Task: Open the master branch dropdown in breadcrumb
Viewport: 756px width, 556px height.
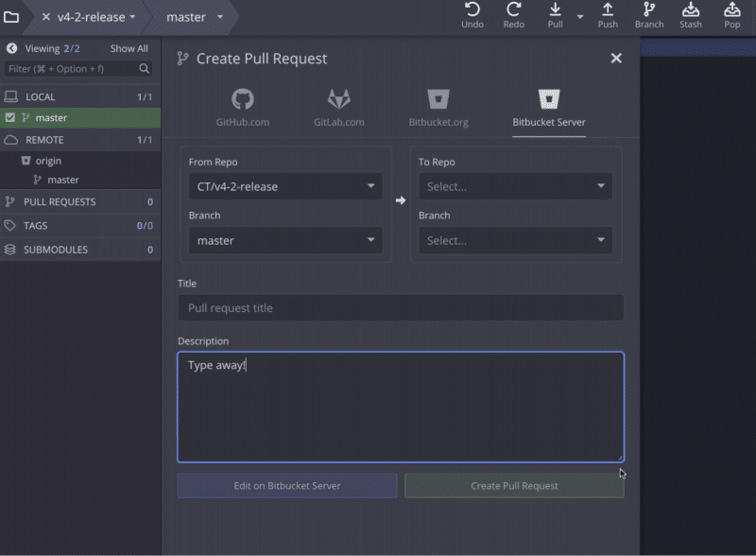Action: coord(220,17)
